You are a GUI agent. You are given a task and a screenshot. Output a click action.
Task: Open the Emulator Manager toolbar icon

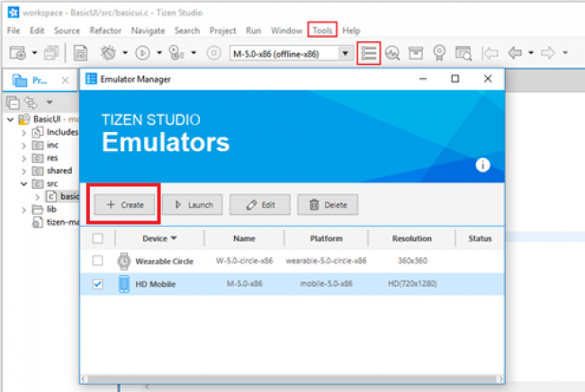[368, 53]
